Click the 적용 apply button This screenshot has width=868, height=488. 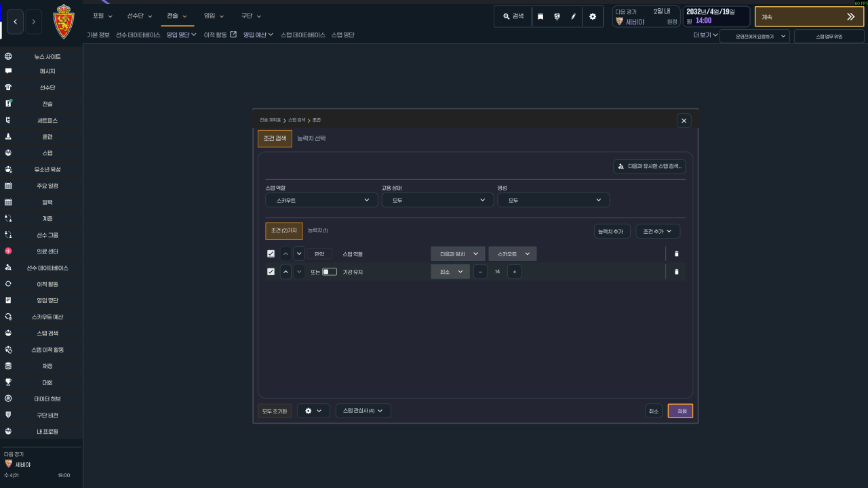[x=680, y=411]
